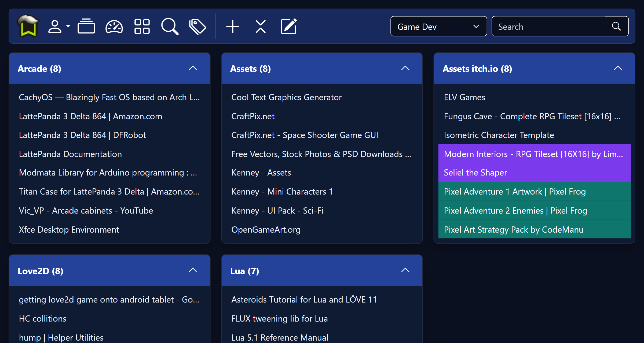Open the tags icon
This screenshot has height=343, width=644.
click(x=197, y=27)
